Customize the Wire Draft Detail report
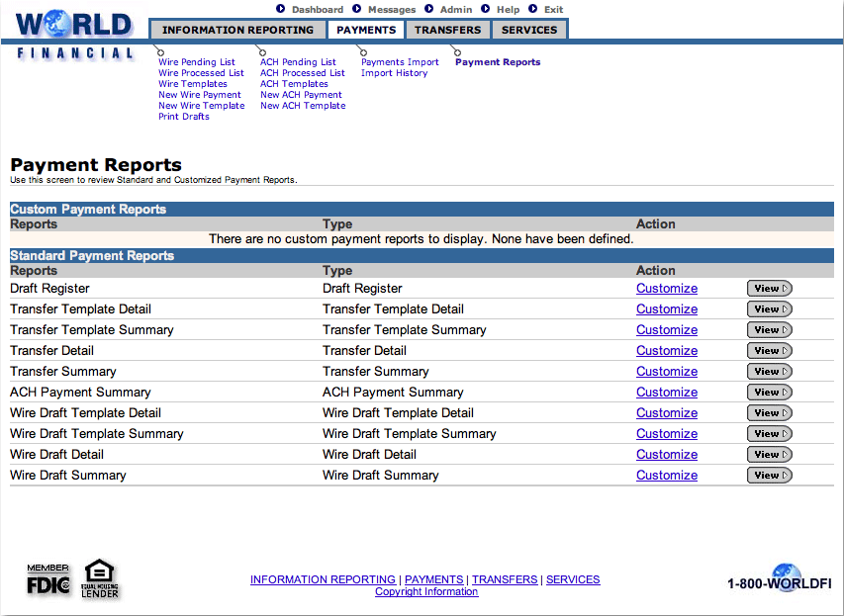Screen dimensions: 844x616 (666, 455)
